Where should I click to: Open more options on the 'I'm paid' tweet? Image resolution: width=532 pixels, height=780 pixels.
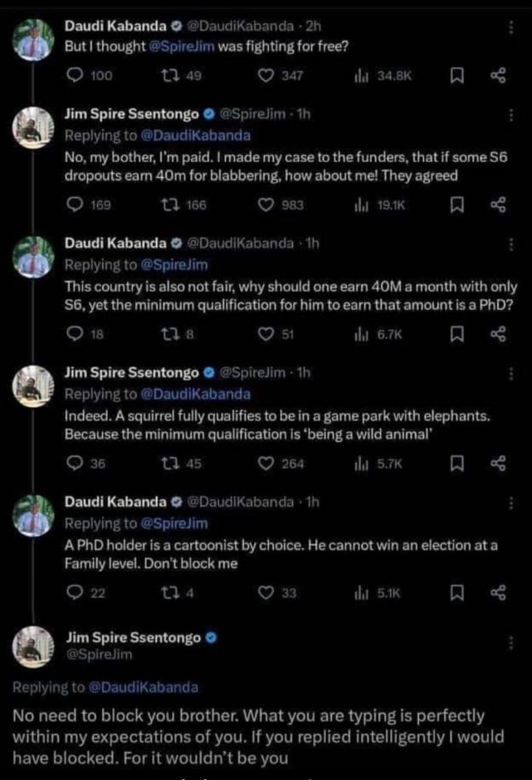pyautogui.click(x=512, y=116)
